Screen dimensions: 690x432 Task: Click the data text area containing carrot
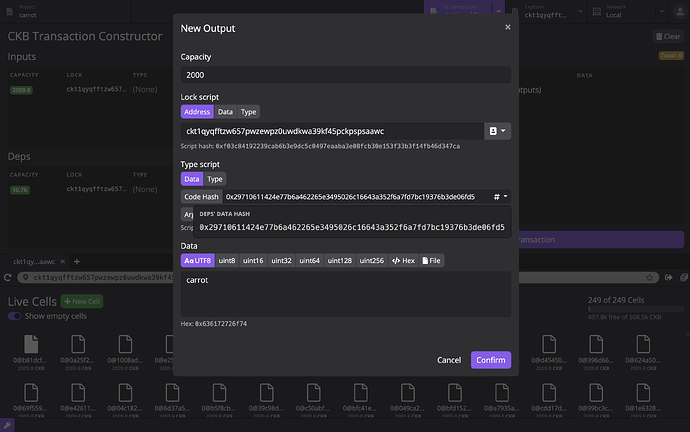click(345, 294)
